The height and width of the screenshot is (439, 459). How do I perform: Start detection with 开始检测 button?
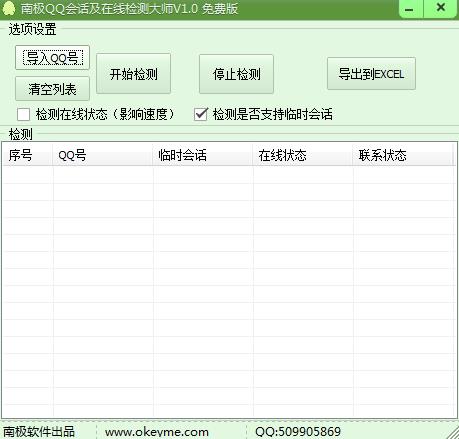(133, 74)
